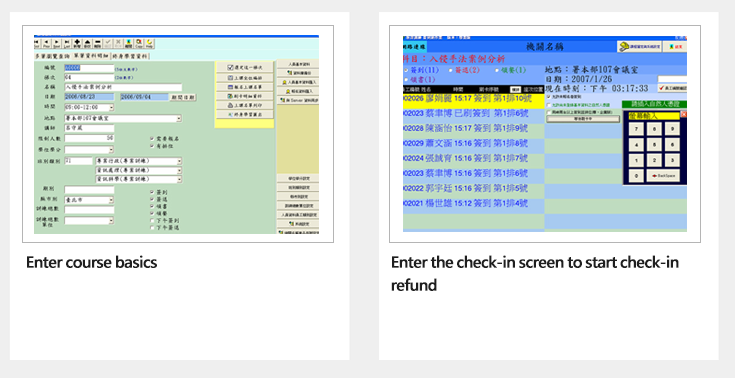Open the 多筆瀏覽查詢 tab
The width and height of the screenshot is (735, 378).
tap(52, 56)
